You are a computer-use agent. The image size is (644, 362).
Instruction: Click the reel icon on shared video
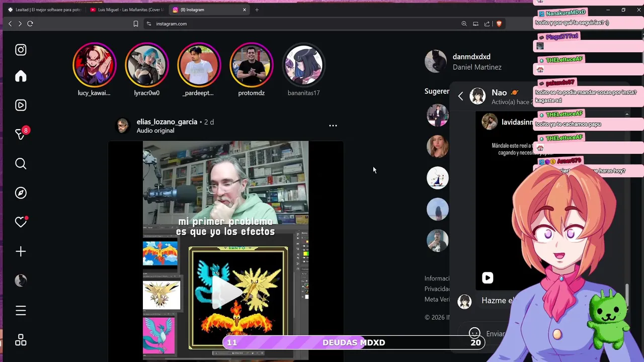488,278
